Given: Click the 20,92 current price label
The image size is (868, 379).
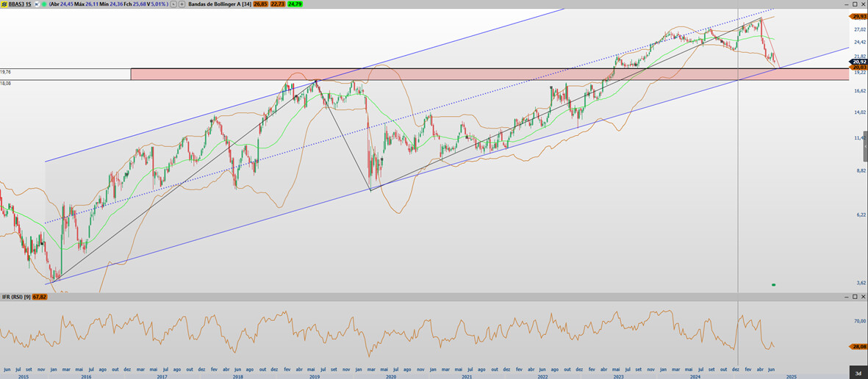Looking at the screenshot, I should (x=858, y=61).
